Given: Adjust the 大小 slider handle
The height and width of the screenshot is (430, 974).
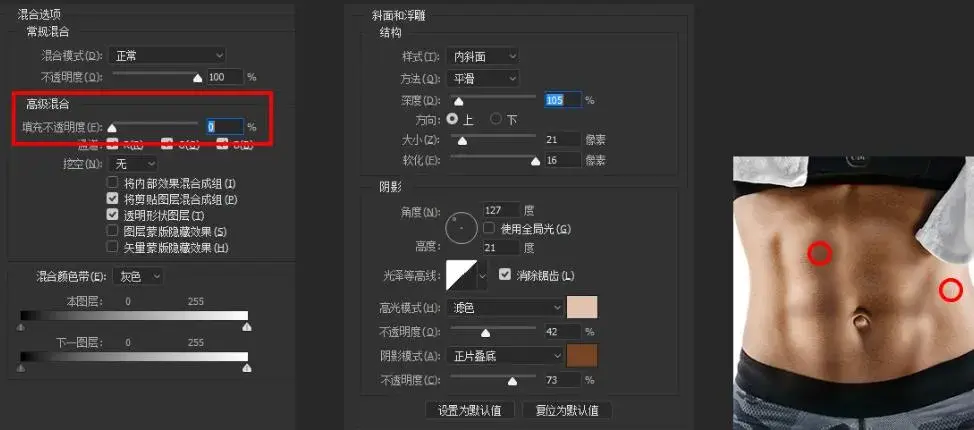Looking at the screenshot, I should click(x=462, y=141).
